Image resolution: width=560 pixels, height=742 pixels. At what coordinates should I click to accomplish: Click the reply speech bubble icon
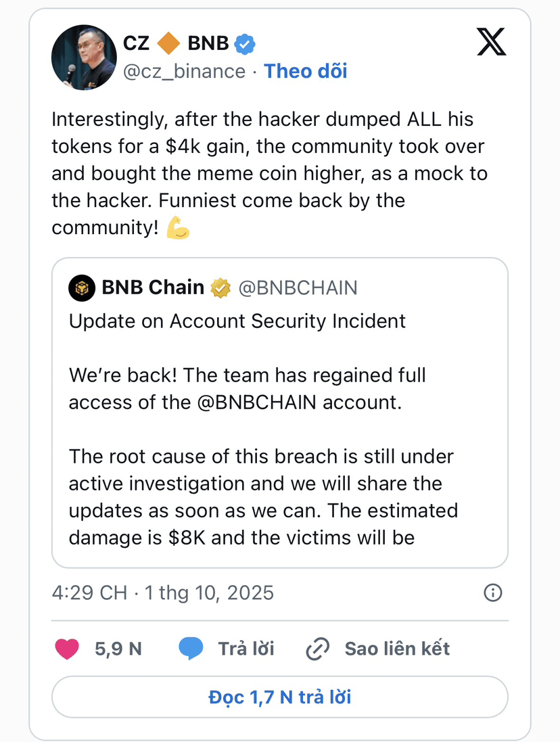click(x=191, y=649)
